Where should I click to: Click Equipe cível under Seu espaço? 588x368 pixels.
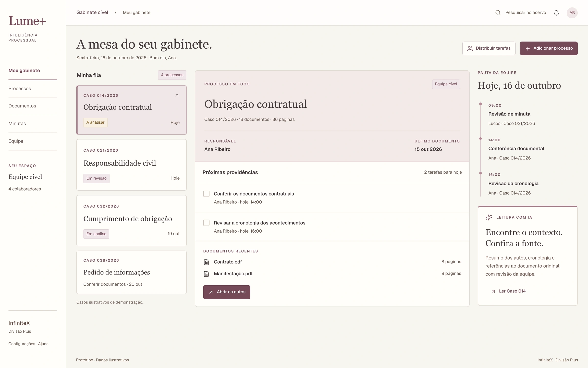click(x=25, y=177)
